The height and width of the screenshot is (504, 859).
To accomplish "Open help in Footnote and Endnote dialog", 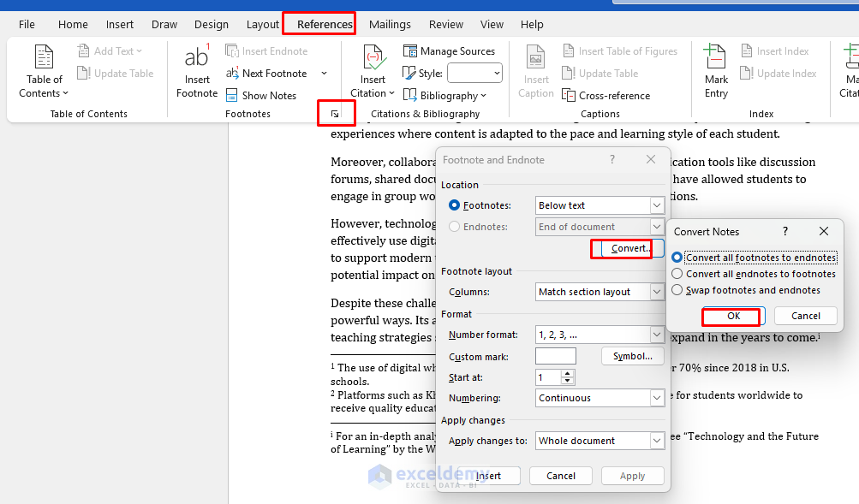I will click(x=612, y=159).
